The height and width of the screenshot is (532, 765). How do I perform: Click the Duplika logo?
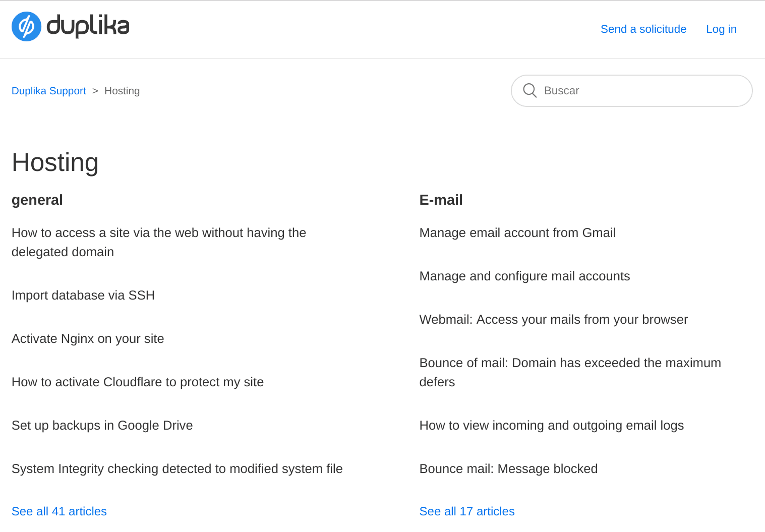pos(70,27)
